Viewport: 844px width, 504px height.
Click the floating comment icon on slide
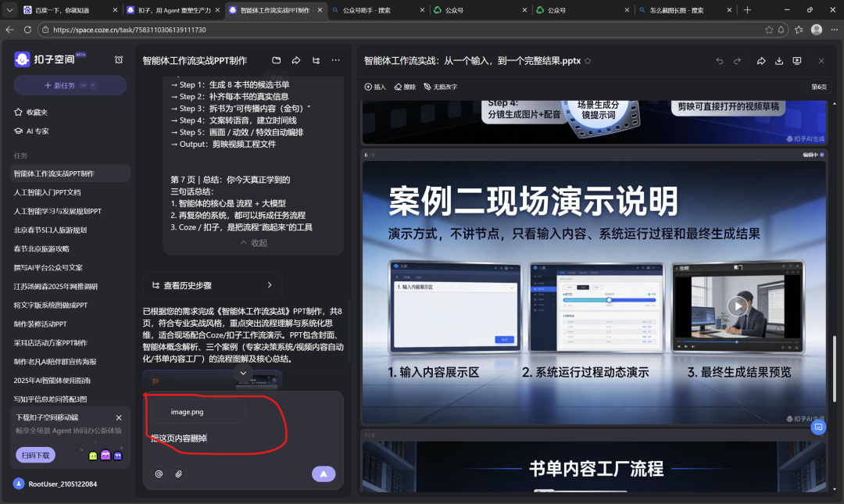click(x=818, y=427)
